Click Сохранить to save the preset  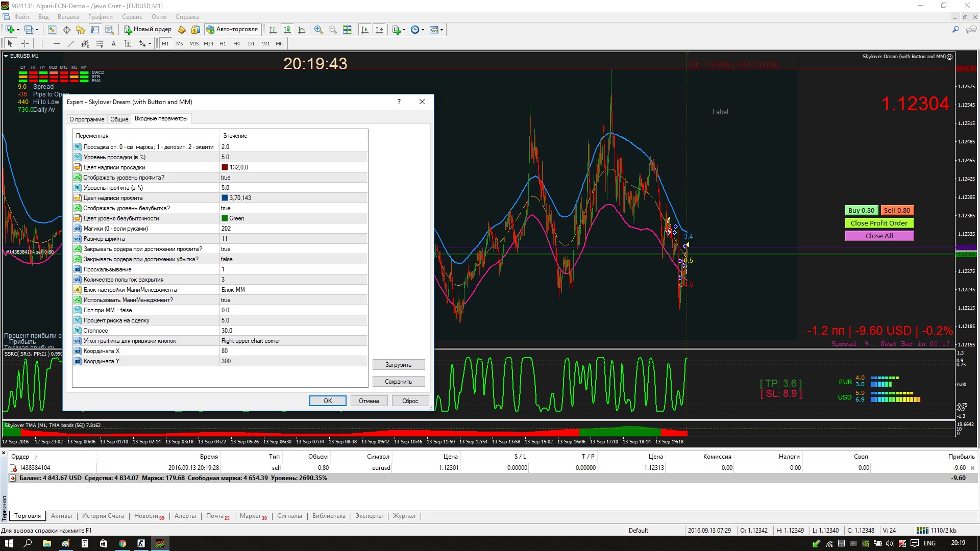(x=398, y=382)
